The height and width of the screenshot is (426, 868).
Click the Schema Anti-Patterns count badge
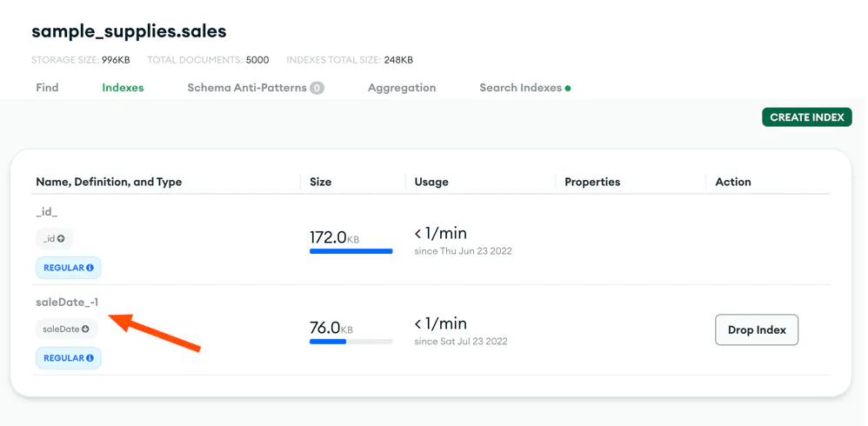[x=317, y=88]
